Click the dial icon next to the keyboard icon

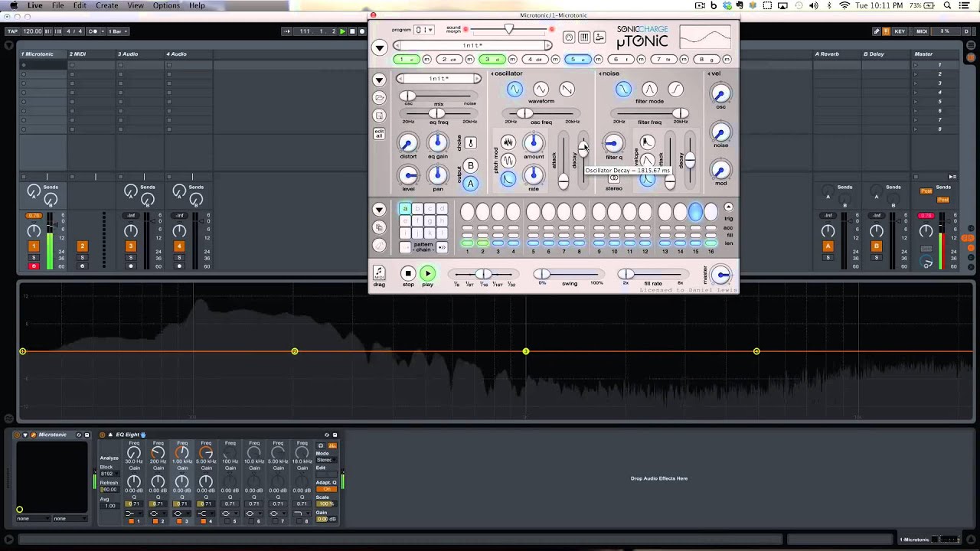(x=569, y=37)
